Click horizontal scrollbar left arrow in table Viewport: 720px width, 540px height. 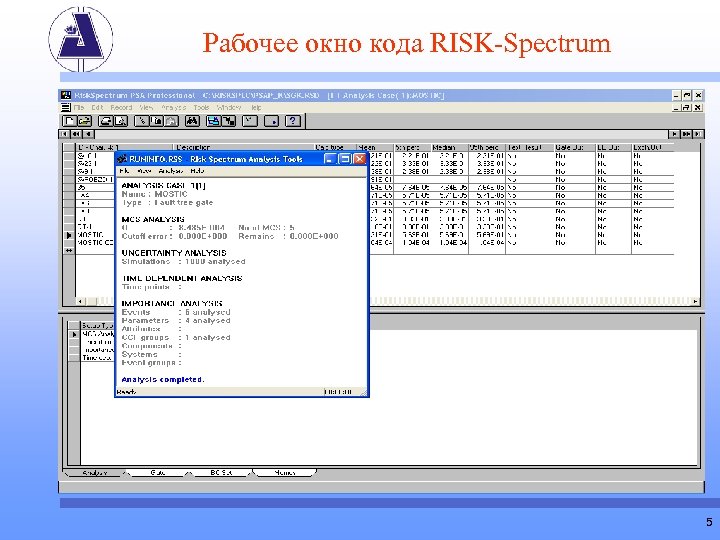click(x=80, y=301)
